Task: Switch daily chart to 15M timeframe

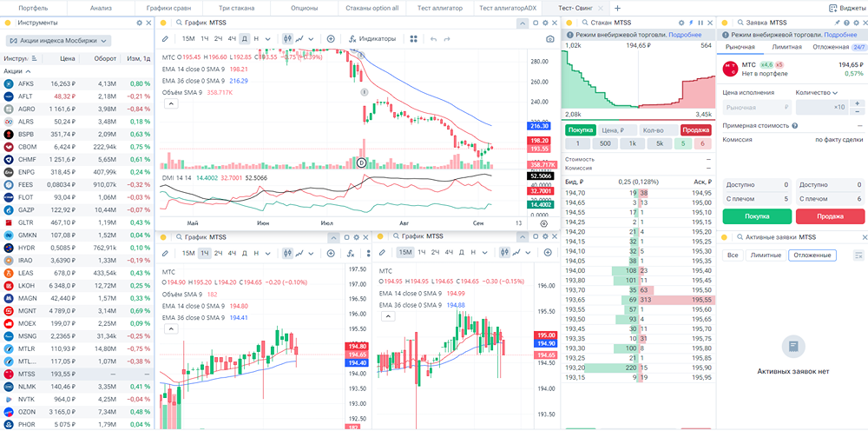Action: point(188,39)
